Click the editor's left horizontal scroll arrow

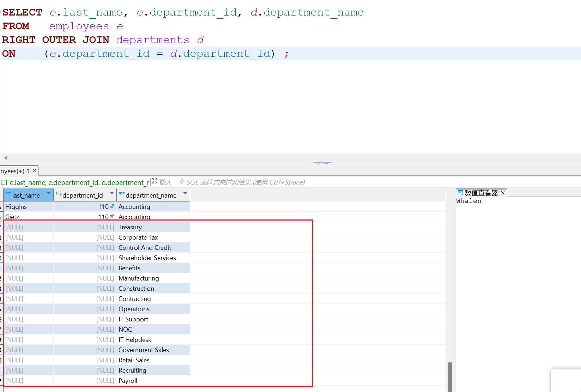(x=6, y=158)
